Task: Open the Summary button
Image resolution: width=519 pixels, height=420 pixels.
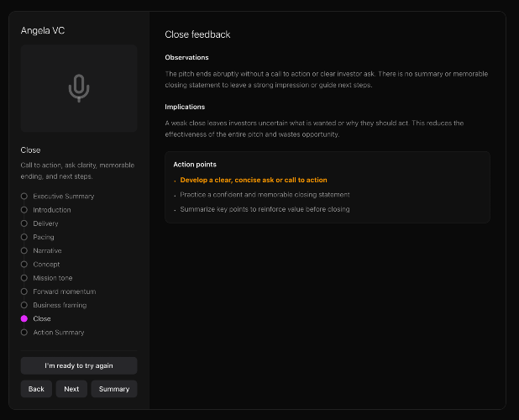Action: point(114,389)
